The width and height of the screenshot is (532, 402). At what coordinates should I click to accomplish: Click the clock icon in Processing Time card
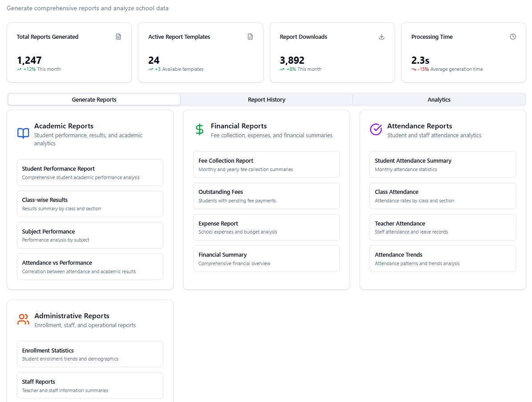tap(513, 37)
